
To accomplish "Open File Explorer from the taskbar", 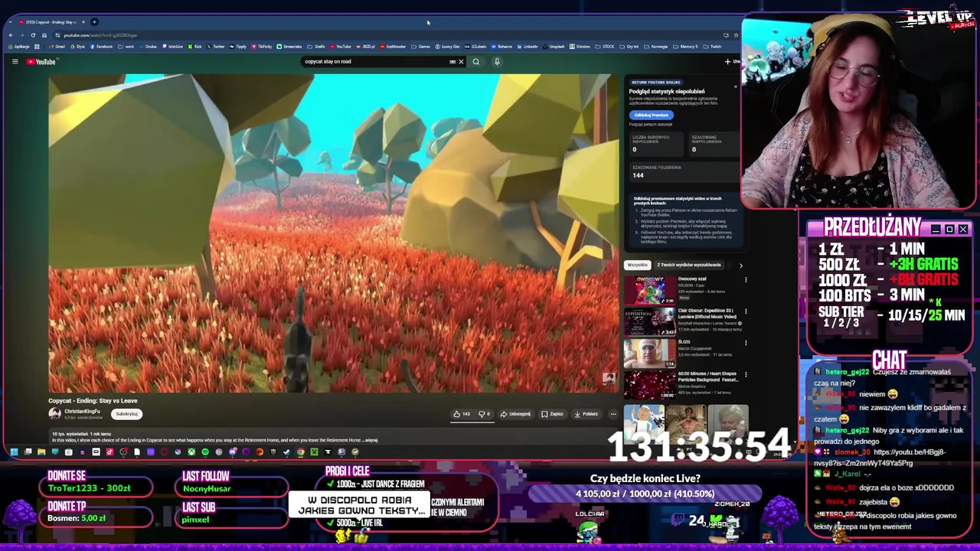I will [41, 452].
